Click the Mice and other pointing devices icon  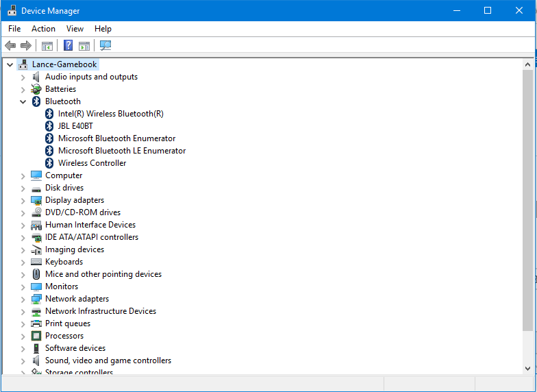click(36, 274)
